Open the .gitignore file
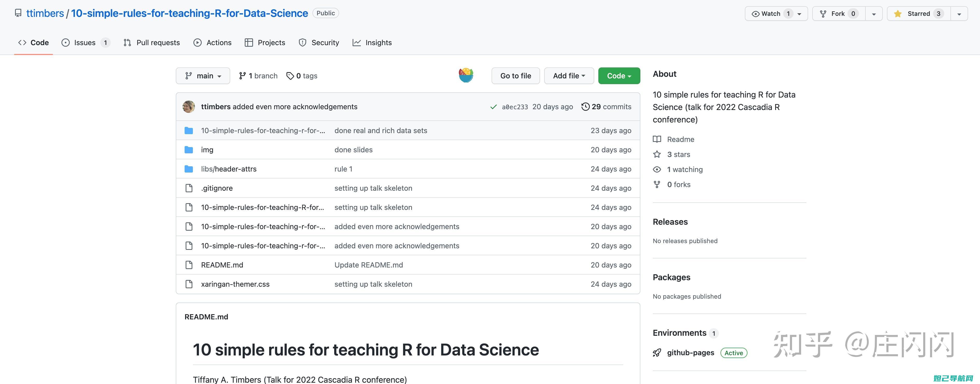This screenshot has height=384, width=980. 217,188
